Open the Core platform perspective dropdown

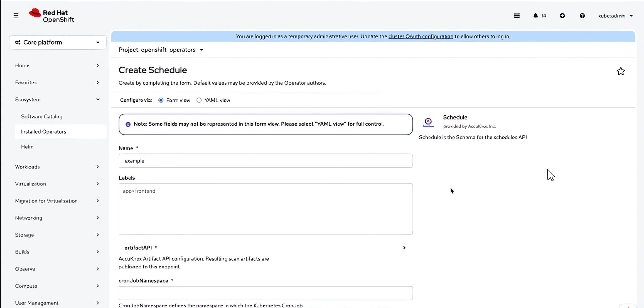tap(58, 42)
